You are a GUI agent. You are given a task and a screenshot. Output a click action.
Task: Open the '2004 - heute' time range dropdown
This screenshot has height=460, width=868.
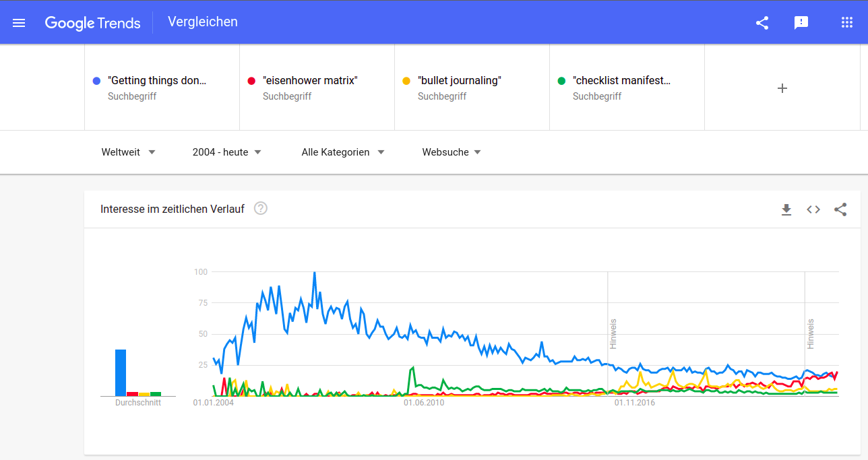coord(226,152)
